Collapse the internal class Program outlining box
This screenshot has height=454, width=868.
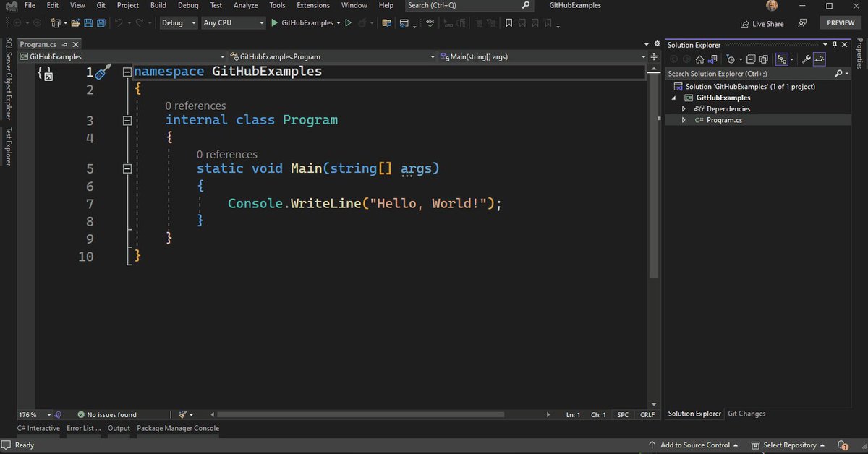tap(127, 121)
